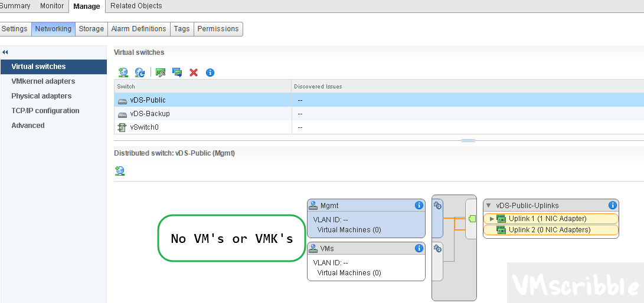Expand the Uplink 1 adapter list
Screen dimensions: 644x303
point(492,219)
